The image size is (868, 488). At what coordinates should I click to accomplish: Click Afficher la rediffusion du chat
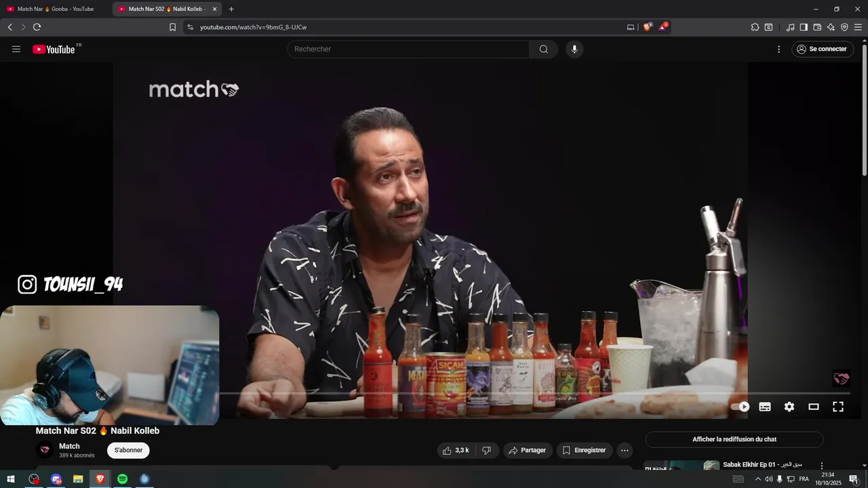(x=734, y=439)
